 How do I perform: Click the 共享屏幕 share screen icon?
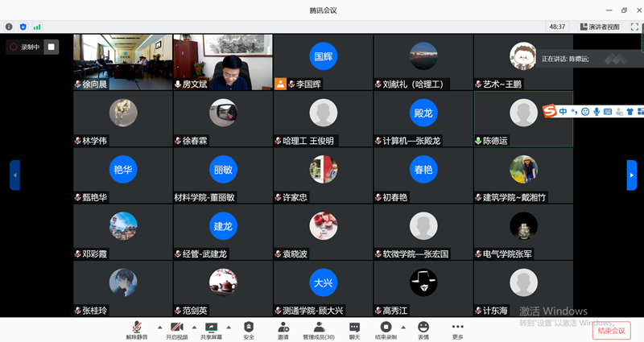[x=212, y=330]
